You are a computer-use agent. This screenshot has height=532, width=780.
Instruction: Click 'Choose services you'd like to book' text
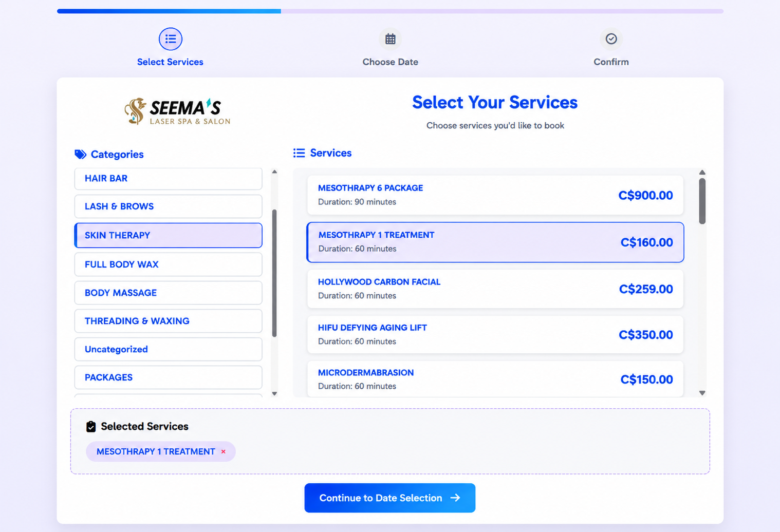click(495, 125)
